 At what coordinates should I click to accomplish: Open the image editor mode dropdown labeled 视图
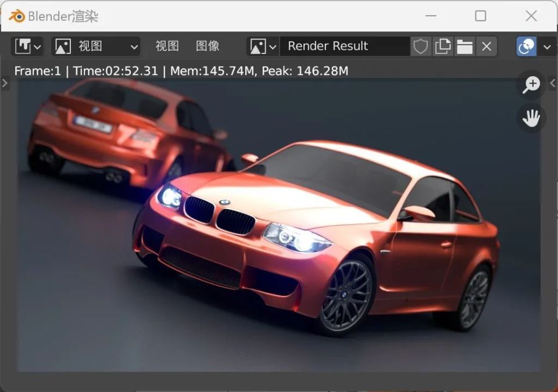point(96,46)
